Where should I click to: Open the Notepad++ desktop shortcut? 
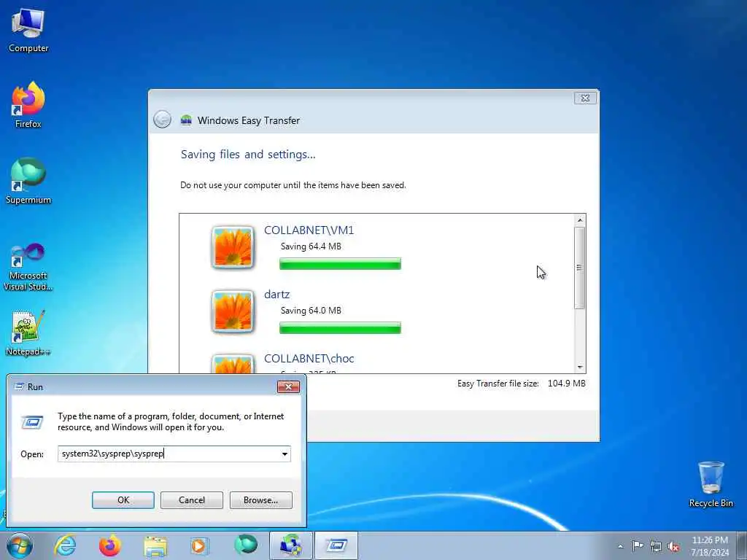(28, 333)
